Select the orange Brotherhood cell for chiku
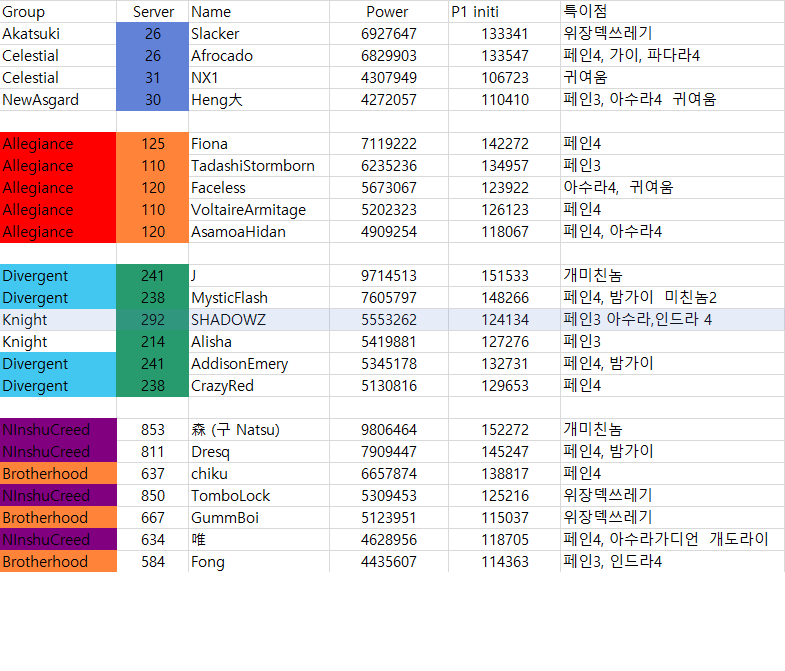785x671 pixels. tap(58, 474)
